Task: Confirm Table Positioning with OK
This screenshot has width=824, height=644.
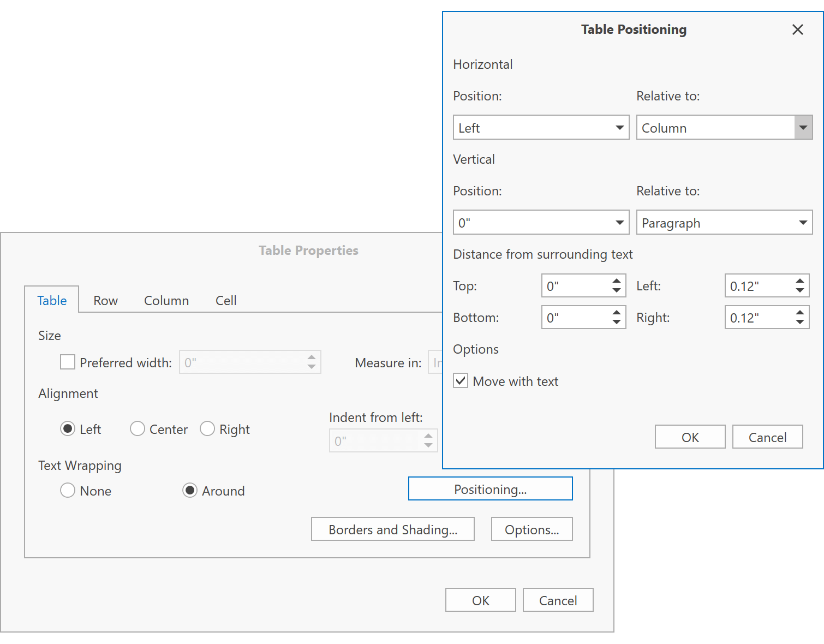Action: pos(689,437)
